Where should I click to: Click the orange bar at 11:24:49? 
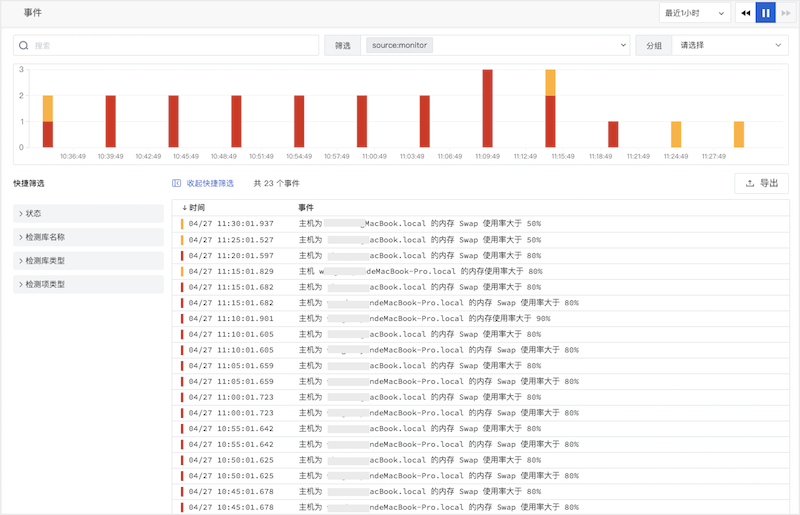(x=676, y=134)
